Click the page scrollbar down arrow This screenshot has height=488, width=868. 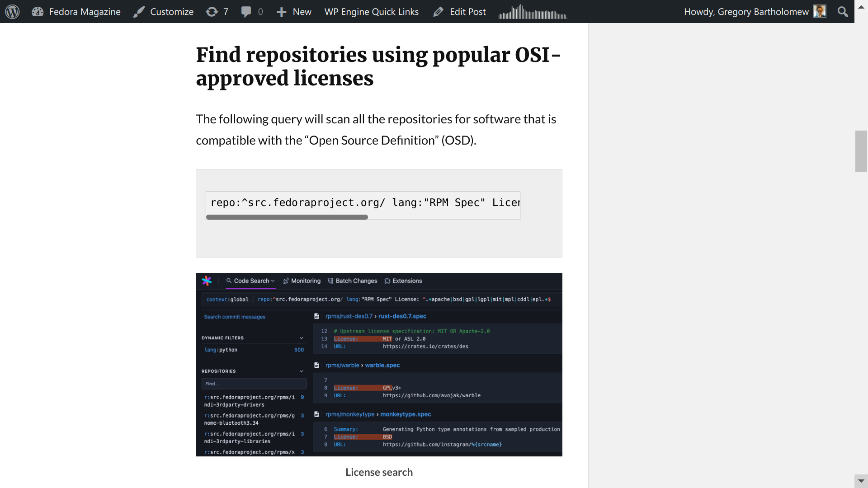click(861, 481)
